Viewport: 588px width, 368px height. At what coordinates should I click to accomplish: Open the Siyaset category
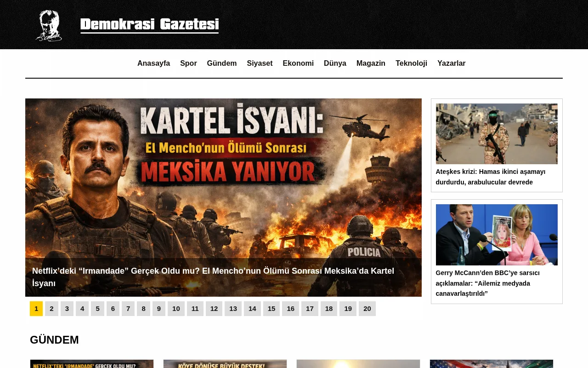[x=260, y=63]
